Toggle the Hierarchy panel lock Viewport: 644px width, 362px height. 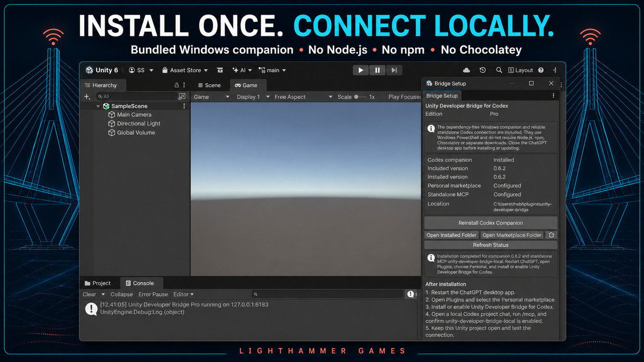coord(177,85)
